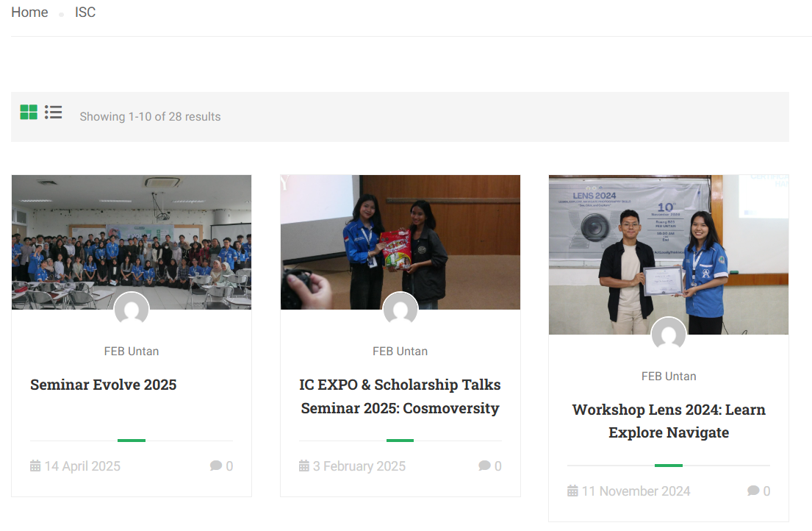
Task: Click calendar icon beside 14 April 2025
Action: pyautogui.click(x=35, y=466)
